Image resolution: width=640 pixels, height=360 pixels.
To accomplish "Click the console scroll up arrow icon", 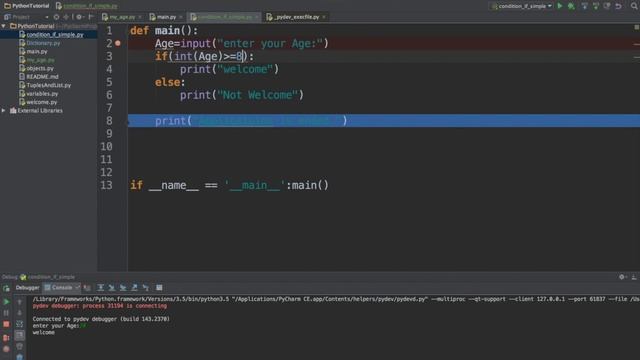I will [19, 302].
